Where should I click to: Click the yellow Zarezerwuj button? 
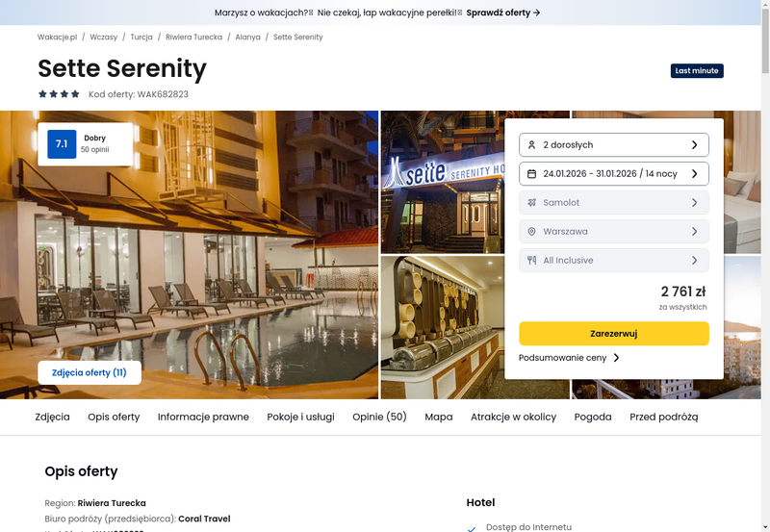tap(614, 334)
